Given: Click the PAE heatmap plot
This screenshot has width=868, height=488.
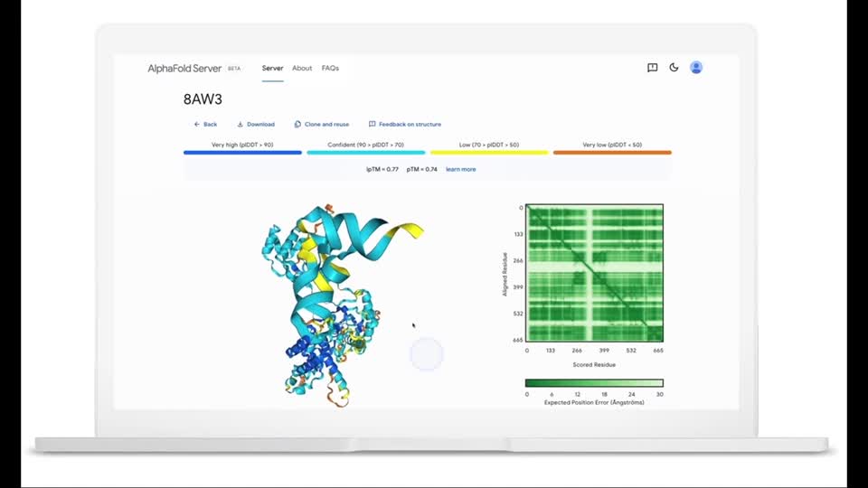Looking at the screenshot, I should coord(594,273).
